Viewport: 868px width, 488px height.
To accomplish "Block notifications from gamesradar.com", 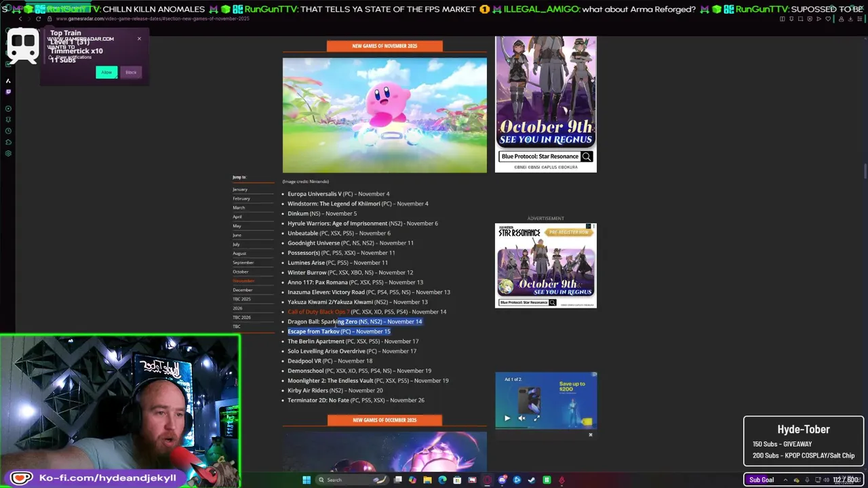I will pos(131,72).
